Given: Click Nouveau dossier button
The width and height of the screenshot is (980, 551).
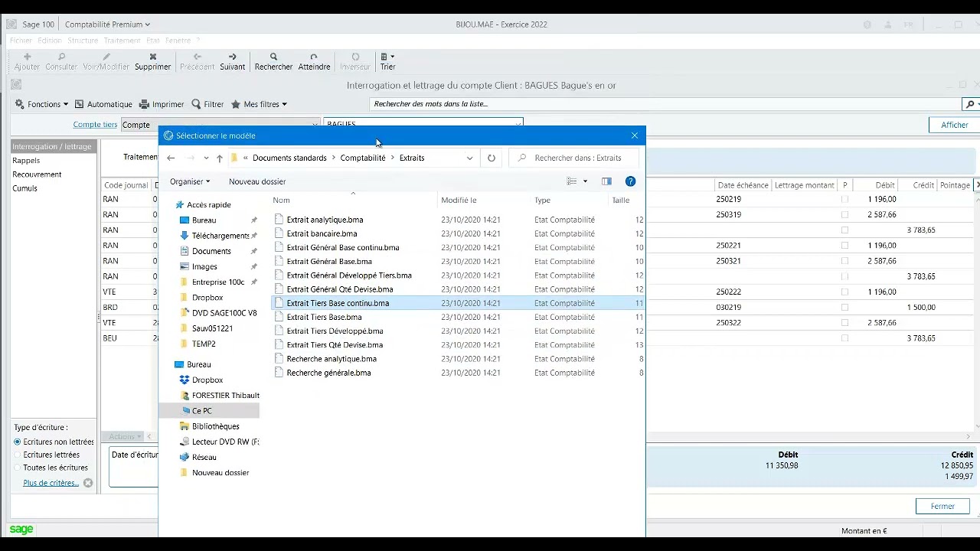Looking at the screenshot, I should coord(257,181).
